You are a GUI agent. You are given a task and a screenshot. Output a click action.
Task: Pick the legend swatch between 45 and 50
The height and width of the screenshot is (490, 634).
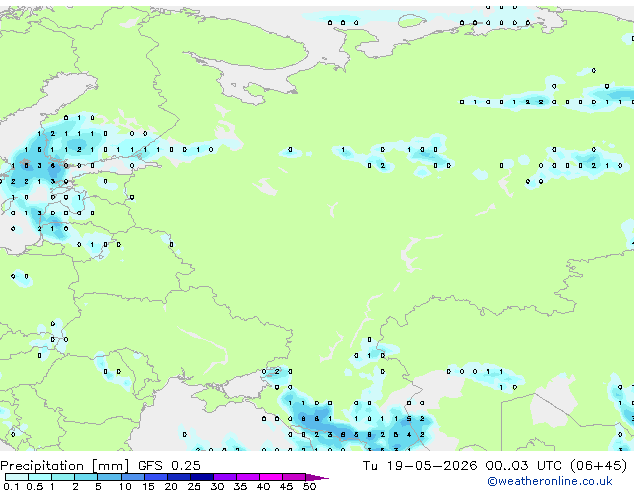click(x=294, y=477)
